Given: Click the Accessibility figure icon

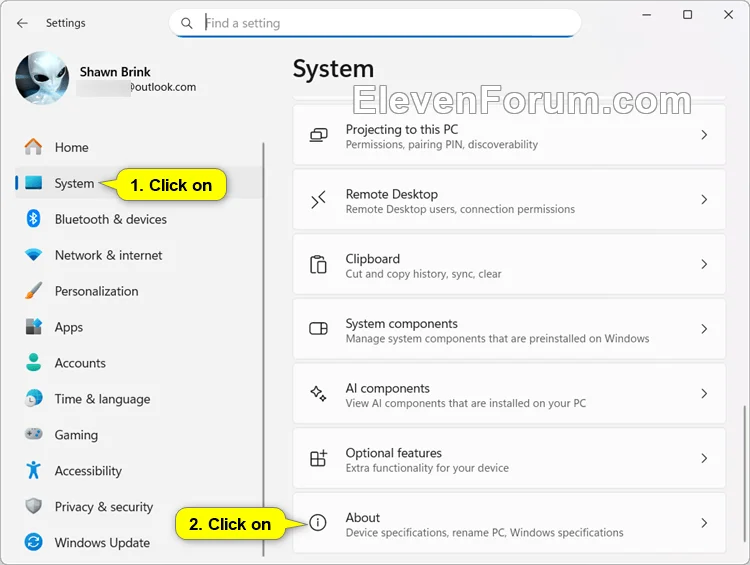Looking at the screenshot, I should pos(33,470).
